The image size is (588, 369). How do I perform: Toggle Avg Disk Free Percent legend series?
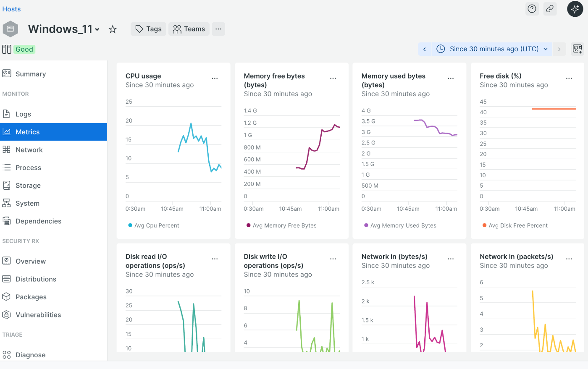coord(515,225)
